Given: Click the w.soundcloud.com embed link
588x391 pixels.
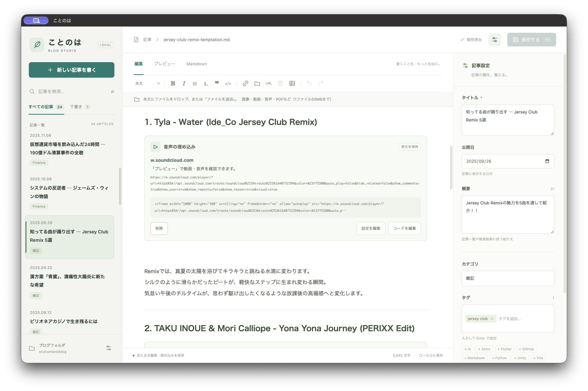Looking at the screenshot, I should pos(172,160).
